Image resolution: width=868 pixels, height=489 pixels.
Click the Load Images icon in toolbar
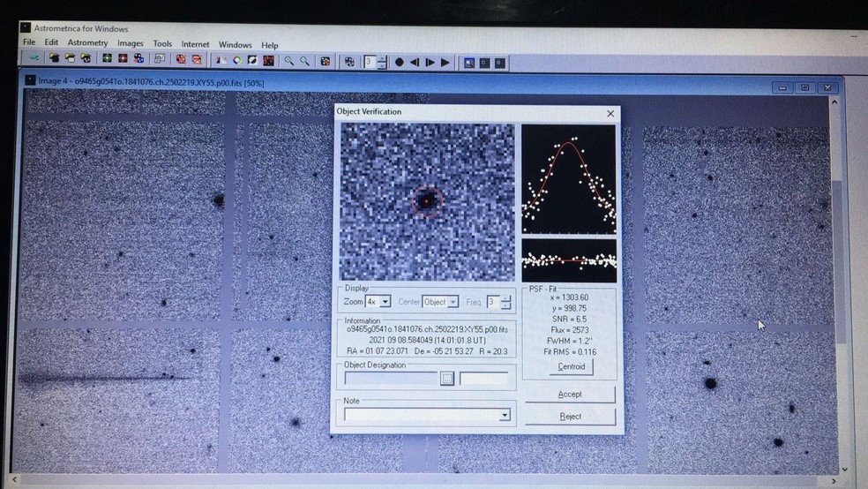(x=55, y=59)
